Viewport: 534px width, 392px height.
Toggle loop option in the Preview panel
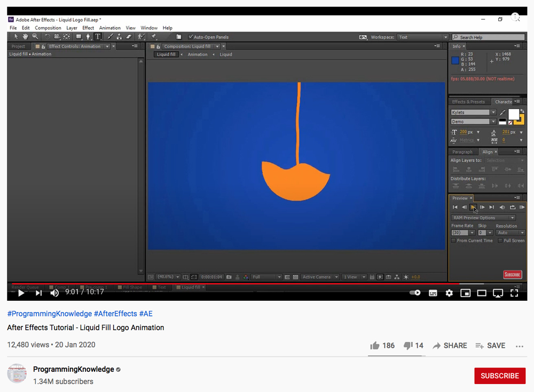(x=513, y=207)
